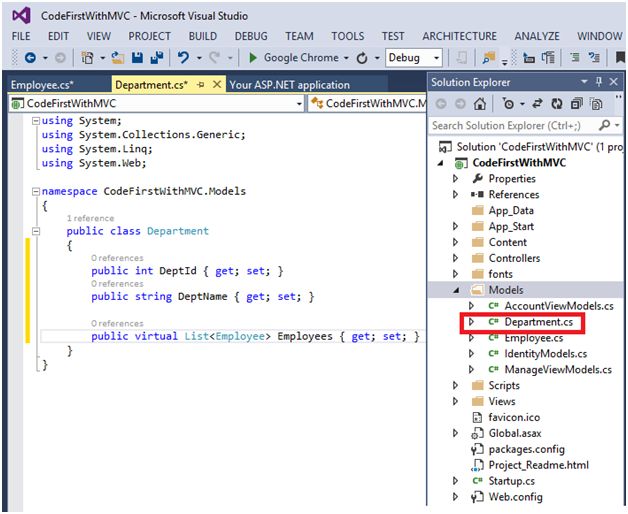Click the Show All Files icon
The width and height of the screenshot is (628, 514).
click(x=596, y=104)
